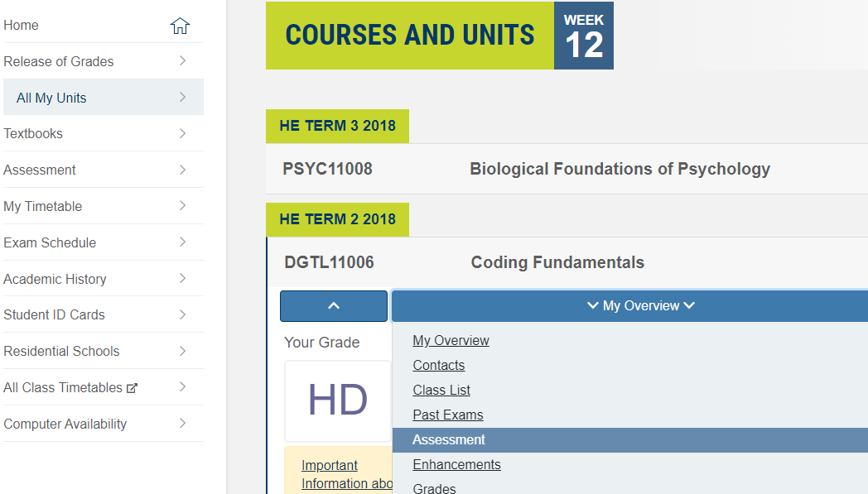Screen dimensions: 868x494
Task: Click the Home house icon
Action: [180, 26]
